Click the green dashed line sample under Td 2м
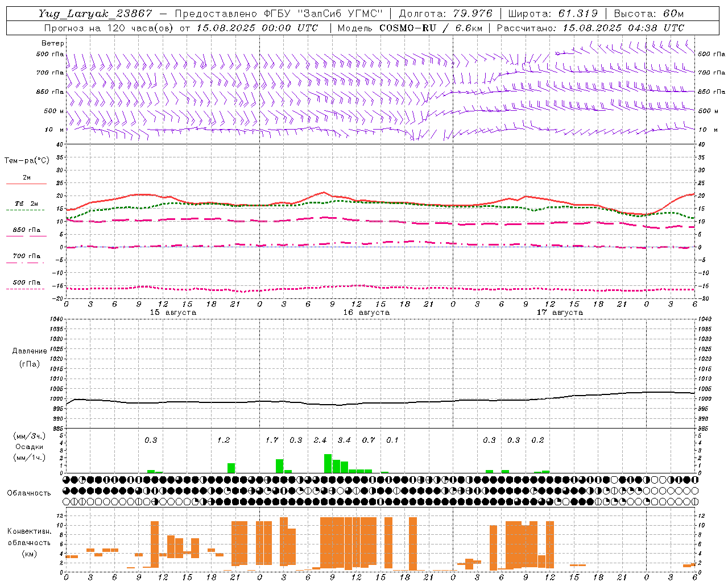This screenshot has width=728, height=582. coord(25,210)
